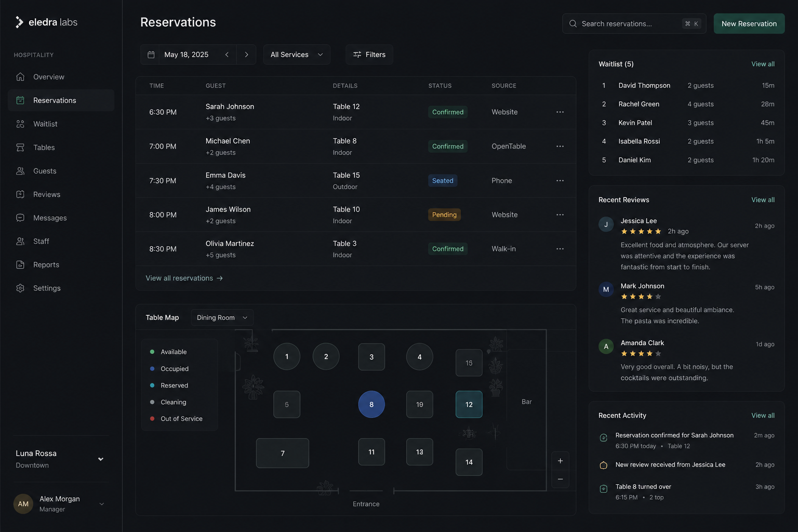
Task: Click the Reservations calendar sidebar icon
Action: 20,100
